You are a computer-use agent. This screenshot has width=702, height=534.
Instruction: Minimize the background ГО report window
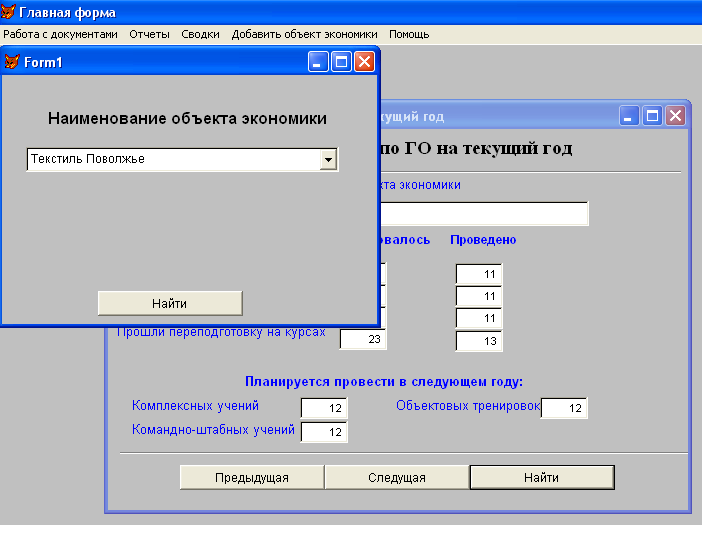click(x=629, y=116)
